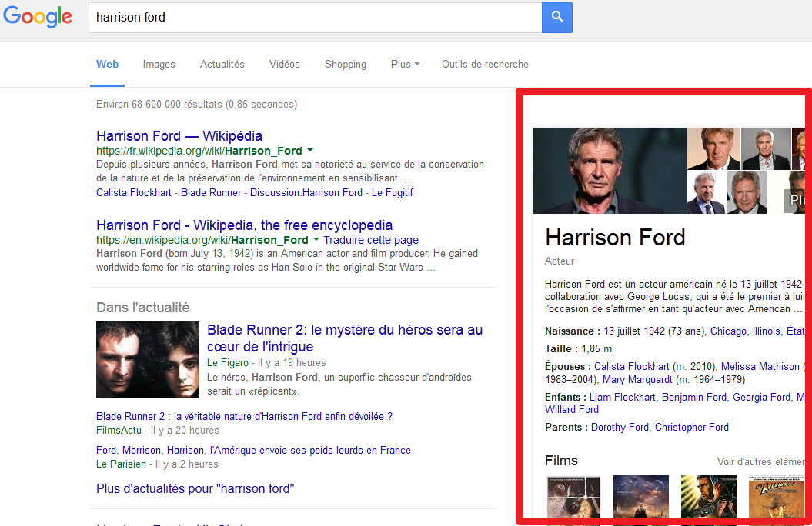Open the Images tab
The height and width of the screenshot is (526, 812).
(x=159, y=64)
